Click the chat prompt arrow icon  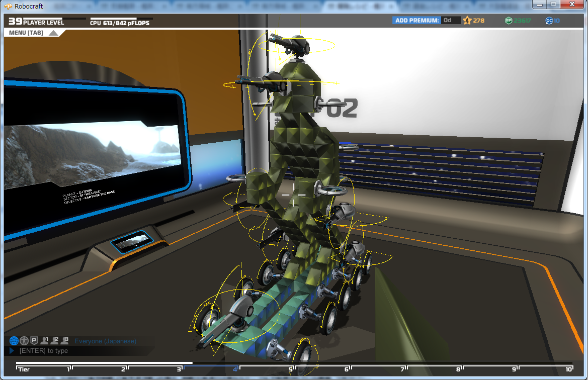click(12, 351)
